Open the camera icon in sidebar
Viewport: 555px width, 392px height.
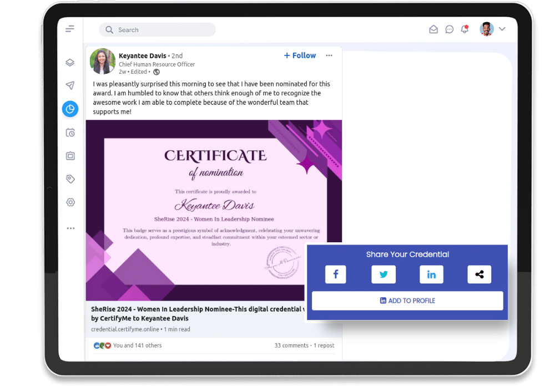click(x=70, y=156)
